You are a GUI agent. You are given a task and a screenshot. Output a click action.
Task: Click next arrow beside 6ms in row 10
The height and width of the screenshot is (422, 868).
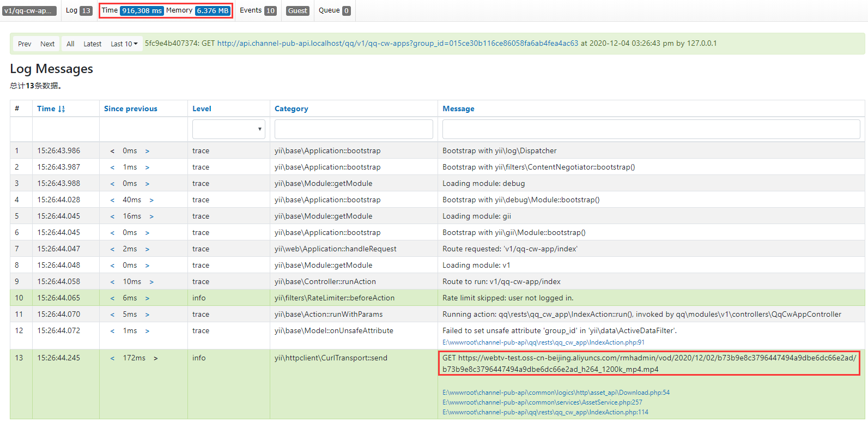click(x=147, y=298)
